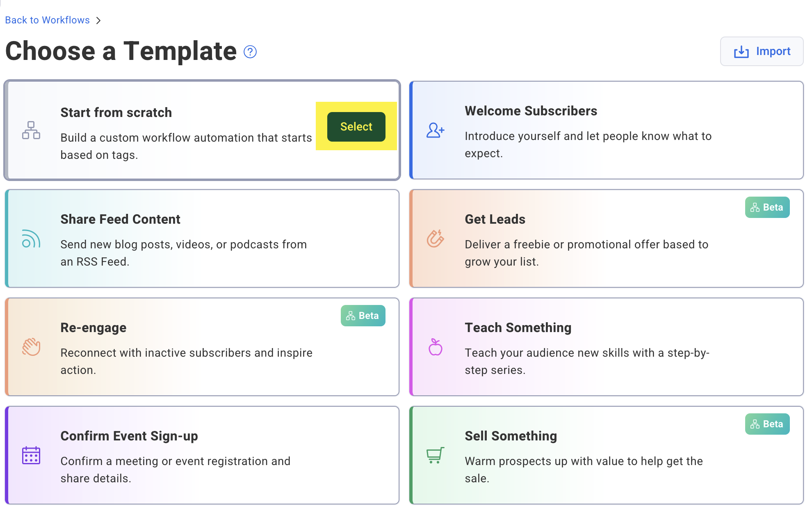Click the RSS feed icon on Share Feed Content
The width and height of the screenshot is (812, 518).
coord(31,238)
